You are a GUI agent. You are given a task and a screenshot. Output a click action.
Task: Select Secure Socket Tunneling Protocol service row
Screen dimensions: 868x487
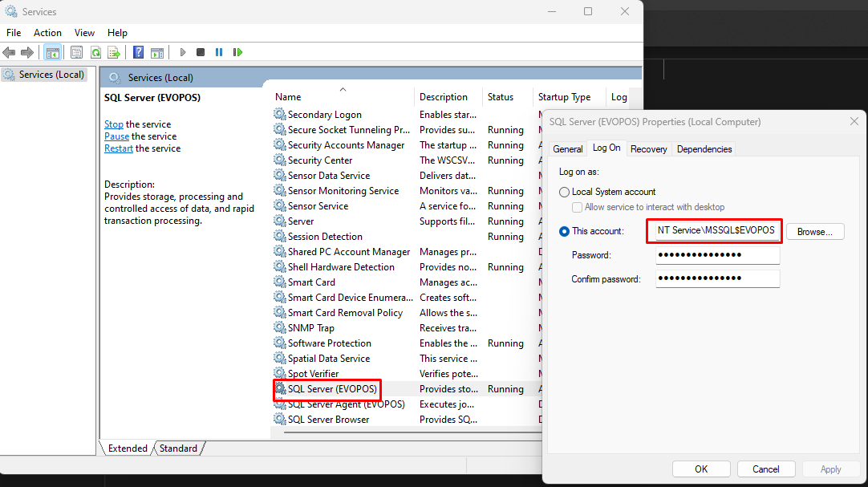point(407,129)
